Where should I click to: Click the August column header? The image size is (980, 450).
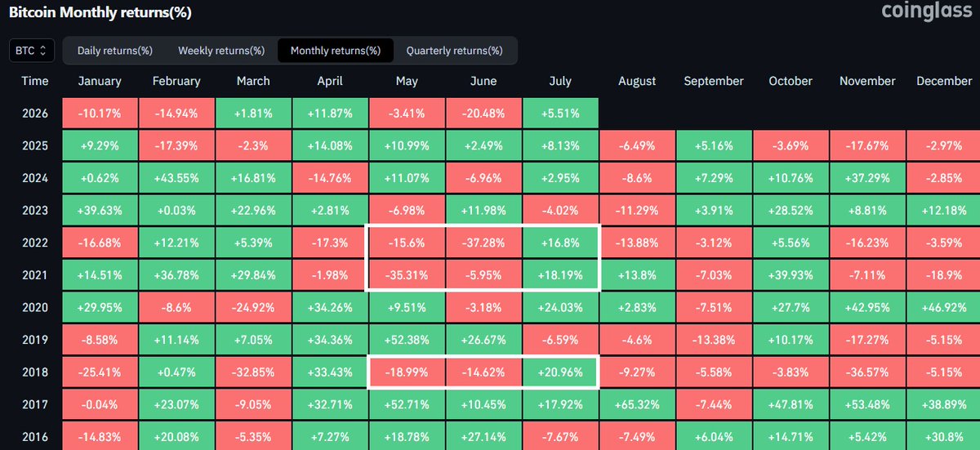click(637, 81)
